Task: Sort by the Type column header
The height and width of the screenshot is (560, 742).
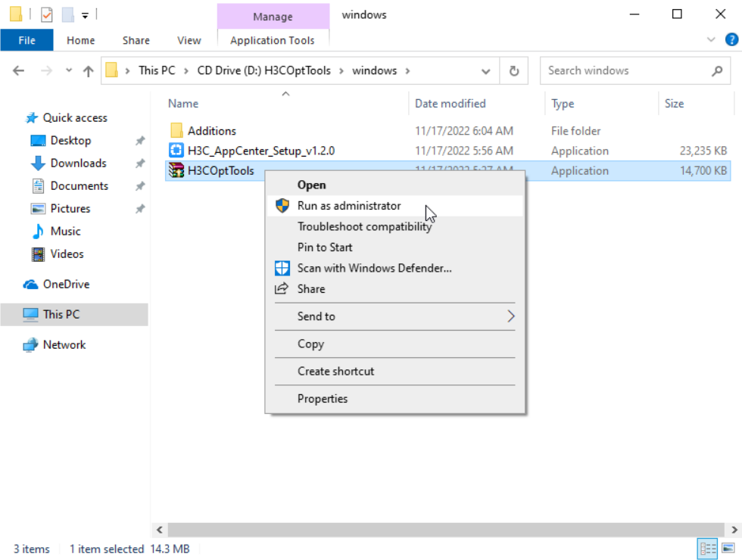Action: [x=563, y=104]
